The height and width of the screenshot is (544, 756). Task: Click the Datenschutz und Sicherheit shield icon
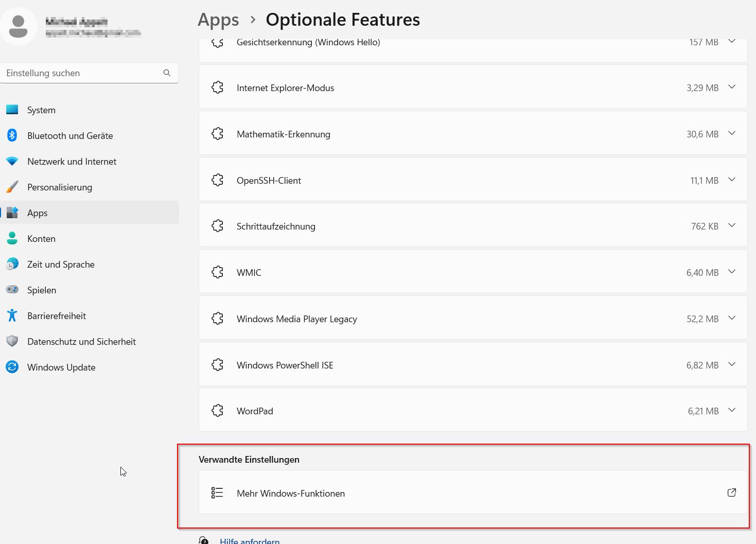[12, 341]
